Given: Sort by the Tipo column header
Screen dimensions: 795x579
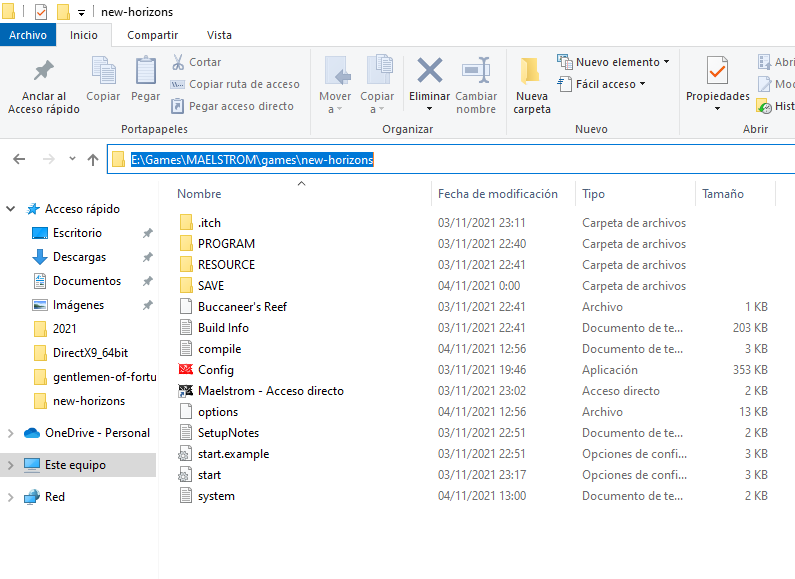Looking at the screenshot, I should (x=593, y=194).
